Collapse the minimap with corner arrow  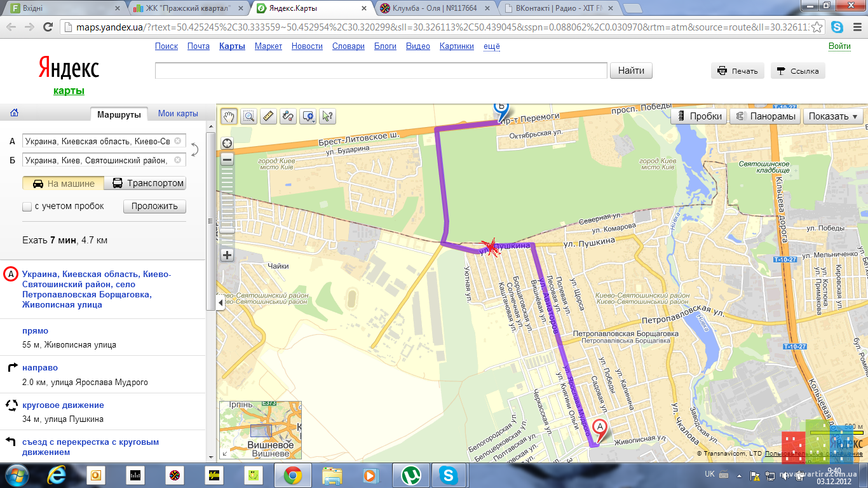click(x=224, y=454)
